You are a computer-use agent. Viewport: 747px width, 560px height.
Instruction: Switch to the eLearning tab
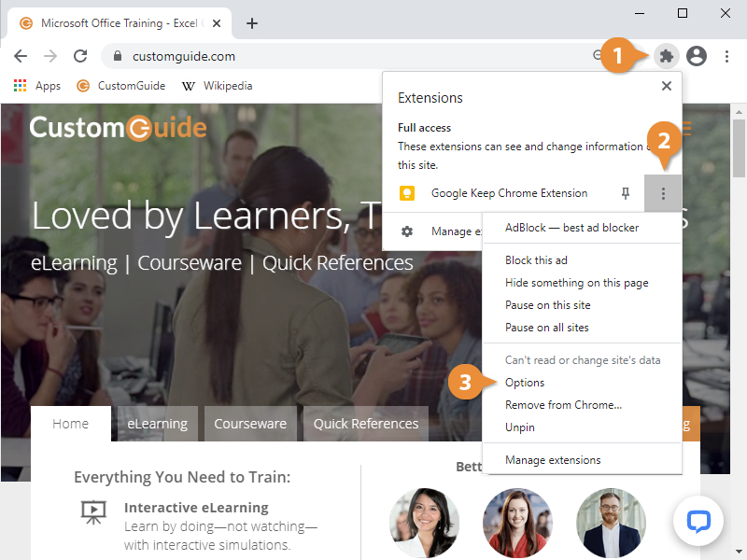pyautogui.click(x=157, y=424)
